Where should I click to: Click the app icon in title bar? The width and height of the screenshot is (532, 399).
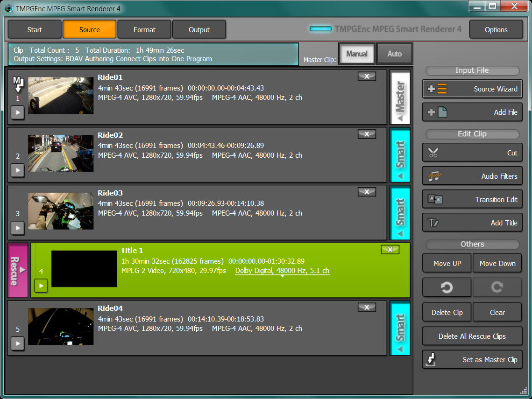tap(9, 8)
